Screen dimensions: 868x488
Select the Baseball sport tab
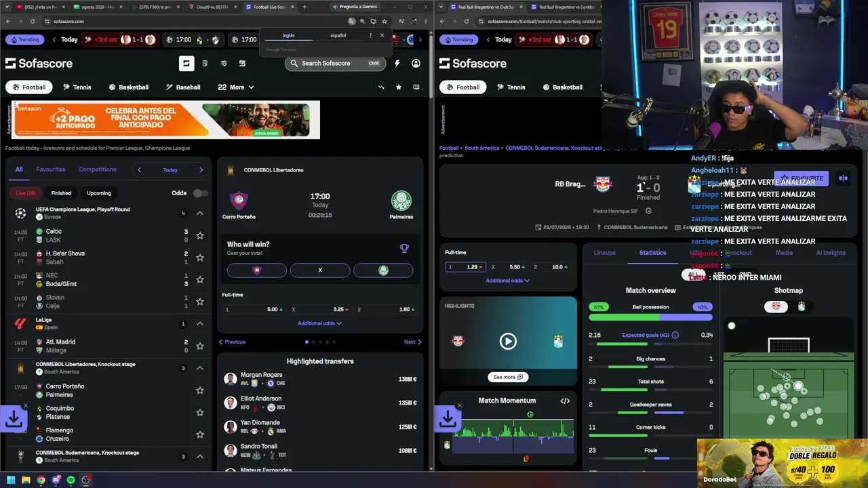[182, 87]
